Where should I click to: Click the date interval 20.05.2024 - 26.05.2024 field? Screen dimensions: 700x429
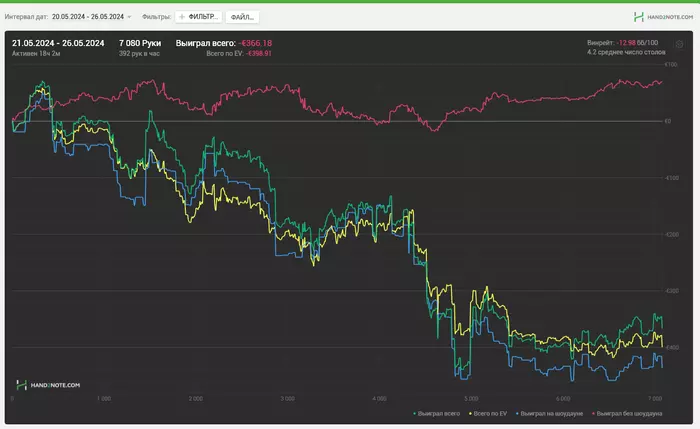point(87,17)
